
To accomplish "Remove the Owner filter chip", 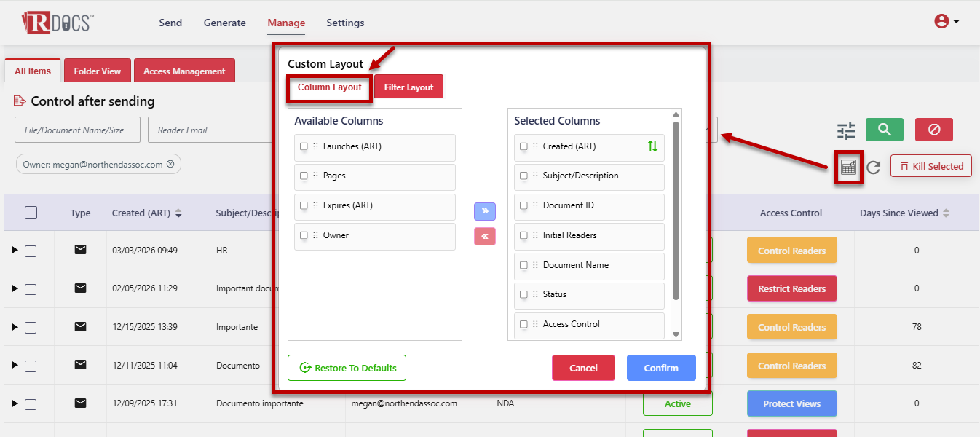I will [170, 165].
